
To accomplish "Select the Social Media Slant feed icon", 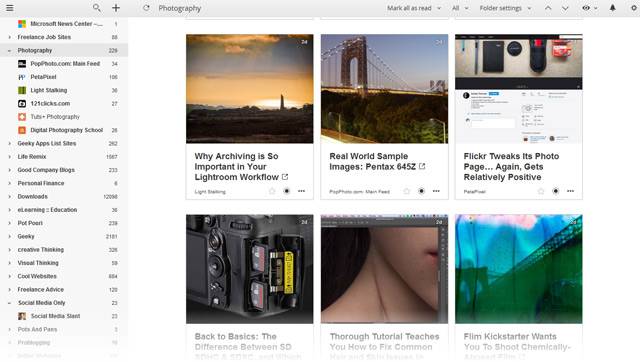I will tap(22, 316).
